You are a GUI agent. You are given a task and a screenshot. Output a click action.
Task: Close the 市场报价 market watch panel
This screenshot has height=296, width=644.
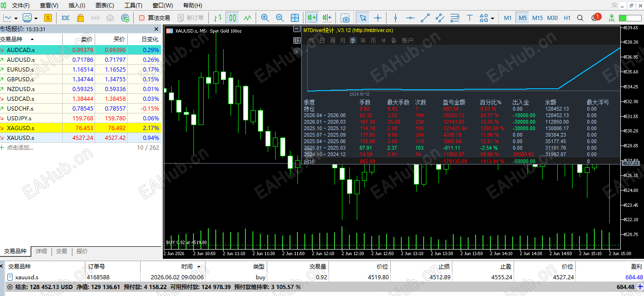coord(156,29)
